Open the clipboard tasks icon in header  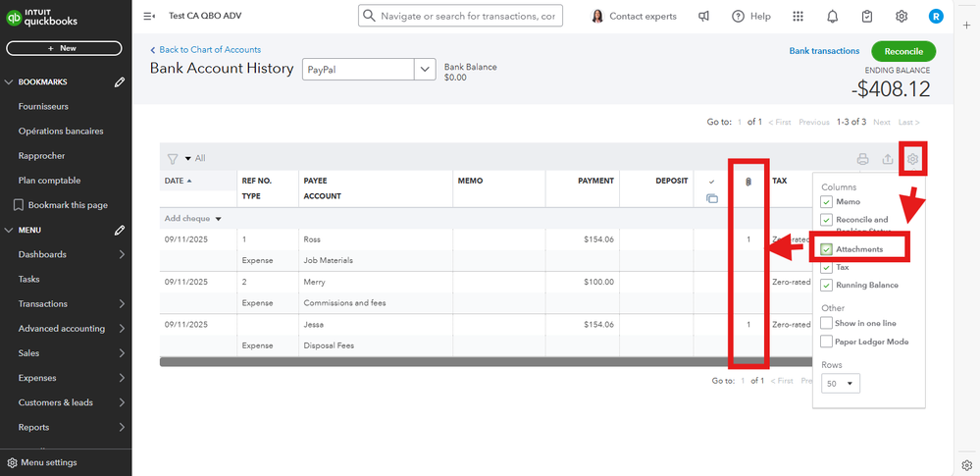tap(867, 17)
